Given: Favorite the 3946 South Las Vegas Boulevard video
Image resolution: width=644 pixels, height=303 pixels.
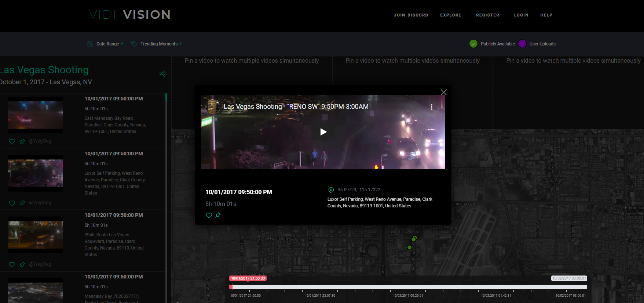Looking at the screenshot, I should 12,265.
